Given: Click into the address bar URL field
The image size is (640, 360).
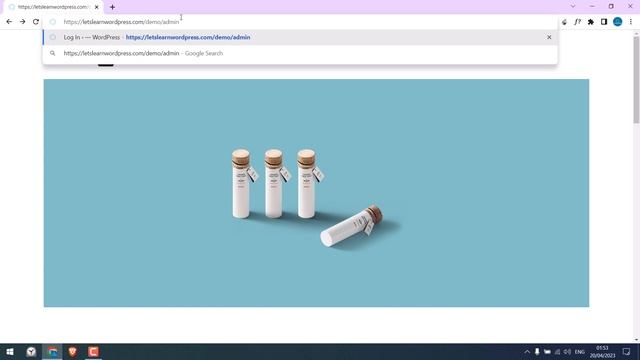Looking at the screenshot, I should pyautogui.click(x=300, y=22).
